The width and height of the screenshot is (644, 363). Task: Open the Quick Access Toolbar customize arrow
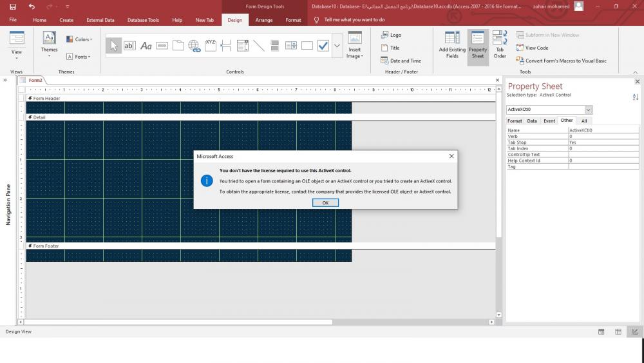coord(68,6)
